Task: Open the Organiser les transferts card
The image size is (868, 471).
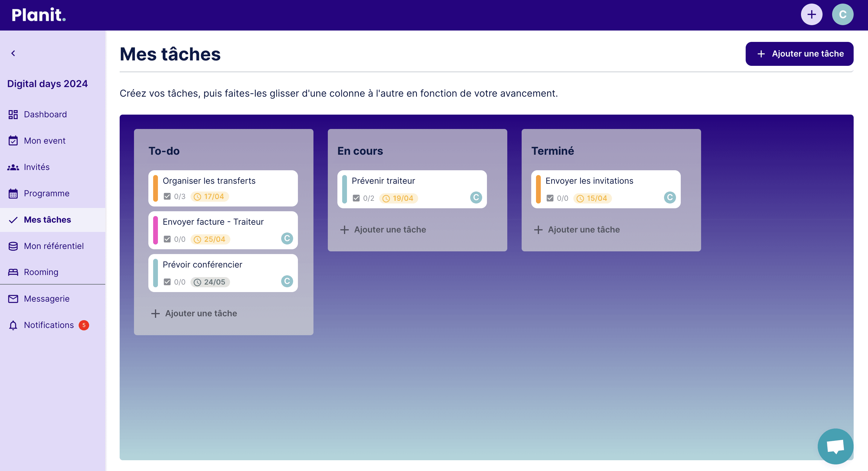Action: click(x=223, y=188)
